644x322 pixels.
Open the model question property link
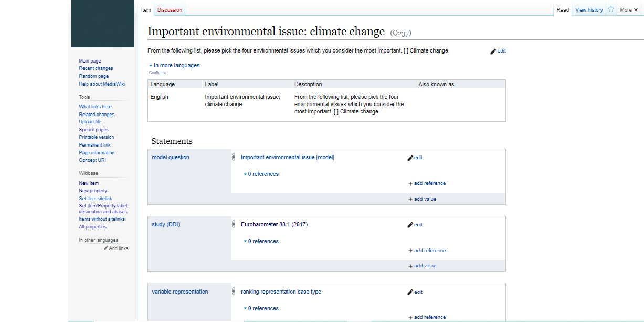[171, 158]
